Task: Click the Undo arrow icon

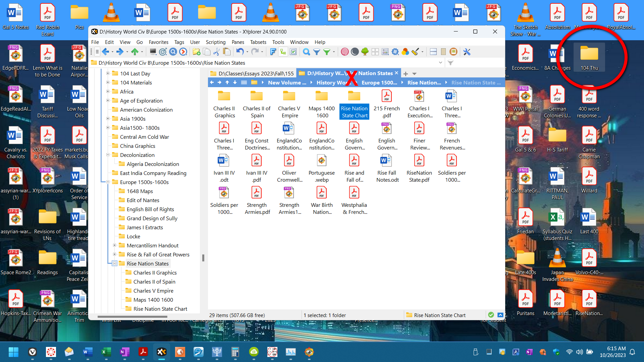Action: pyautogui.click(x=239, y=52)
